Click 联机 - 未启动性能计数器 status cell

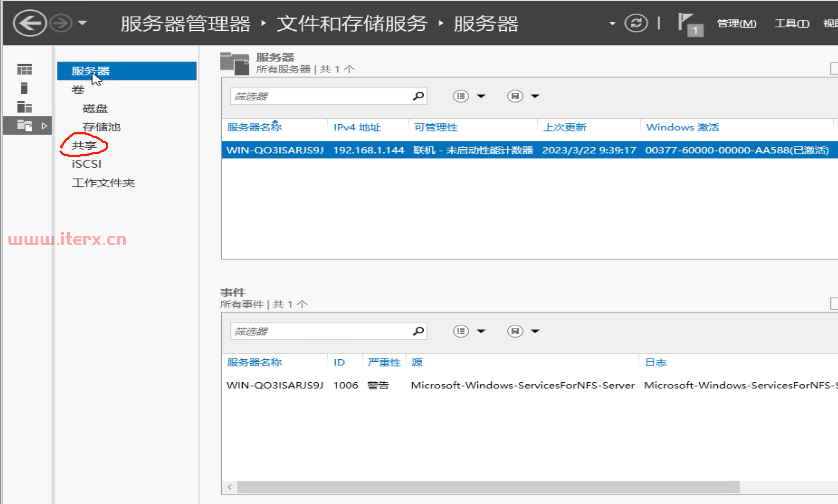(x=473, y=150)
